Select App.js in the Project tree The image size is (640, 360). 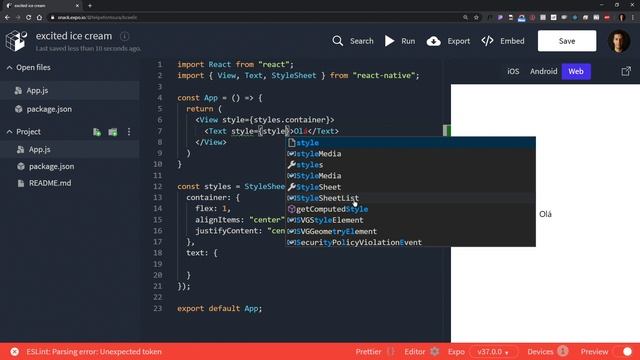tap(69, 149)
